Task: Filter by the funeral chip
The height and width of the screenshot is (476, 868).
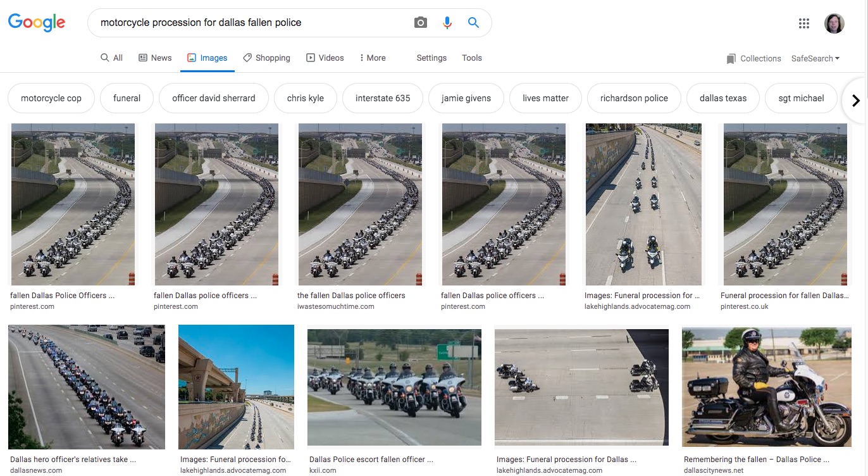Action: 127,98
